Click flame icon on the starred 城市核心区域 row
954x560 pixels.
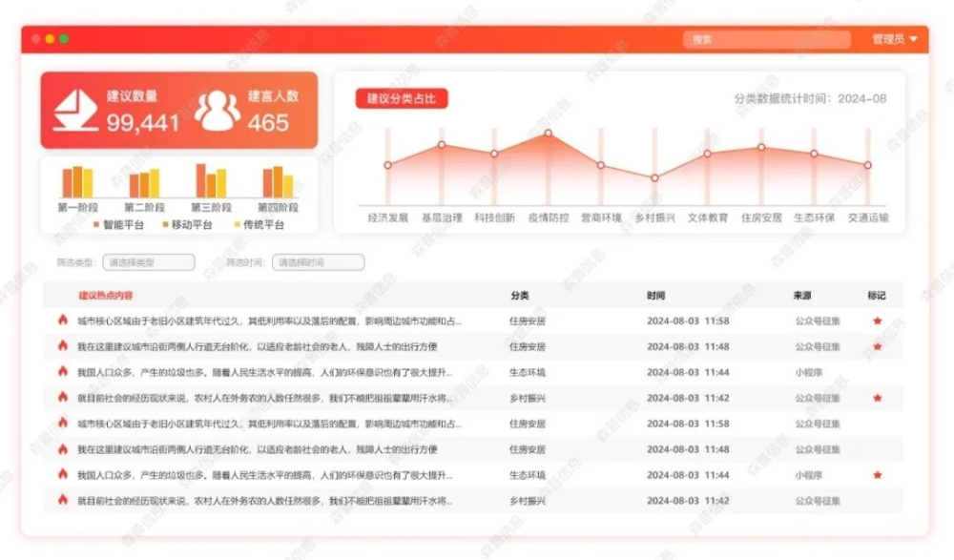pyautogui.click(x=63, y=321)
